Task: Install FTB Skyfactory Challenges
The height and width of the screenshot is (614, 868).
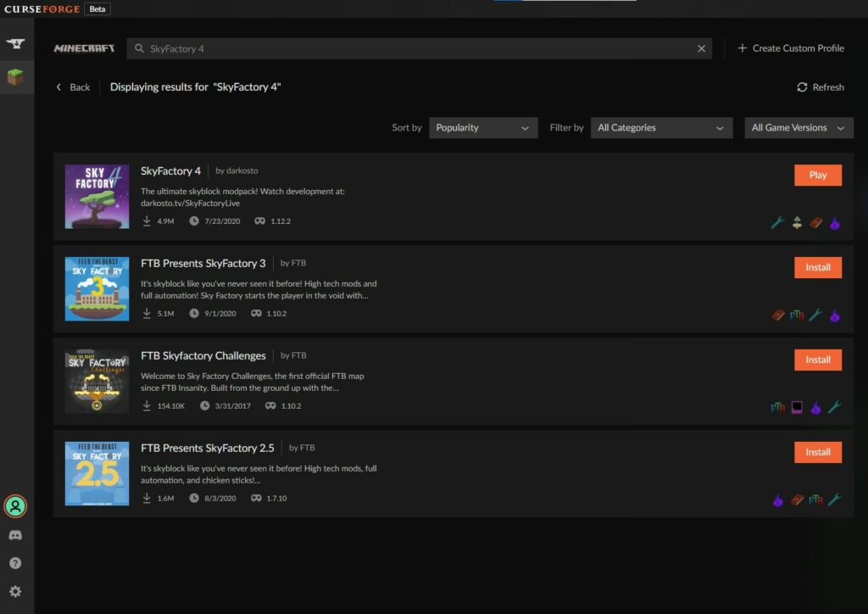Action: 818,360
